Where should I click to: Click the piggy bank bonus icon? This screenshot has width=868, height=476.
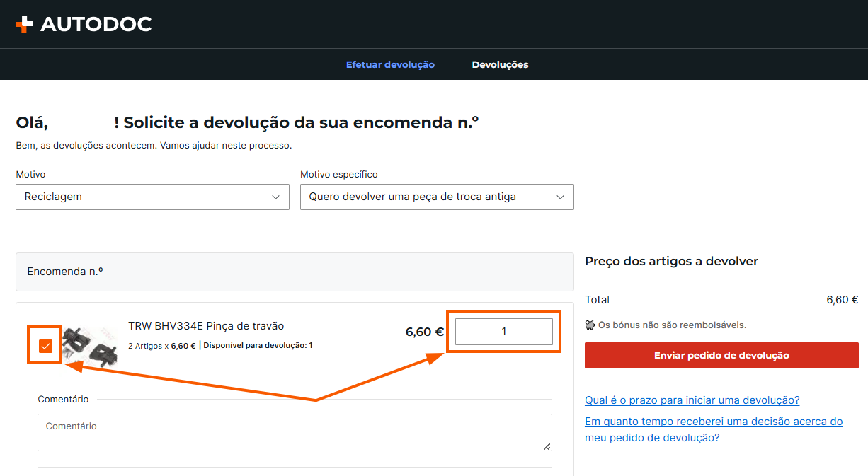click(590, 325)
